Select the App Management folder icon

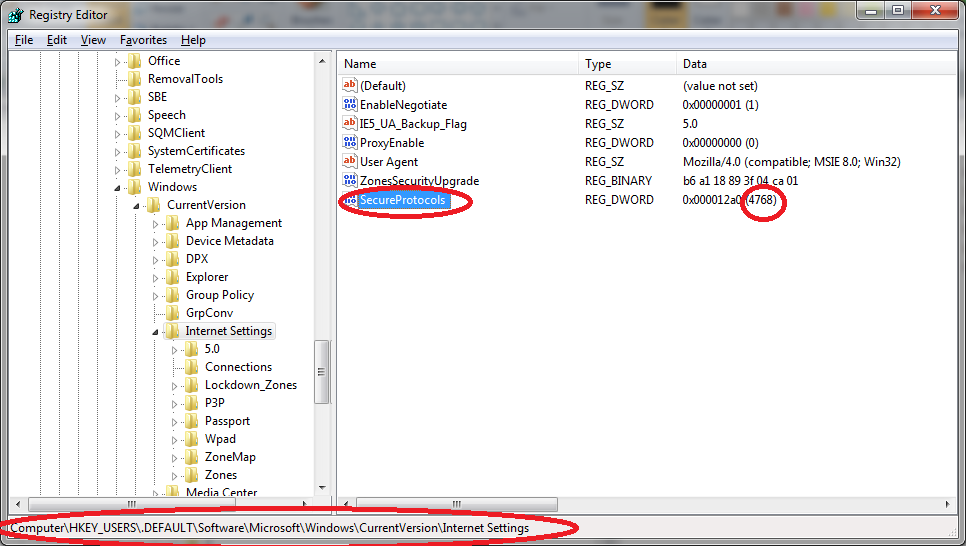point(172,223)
